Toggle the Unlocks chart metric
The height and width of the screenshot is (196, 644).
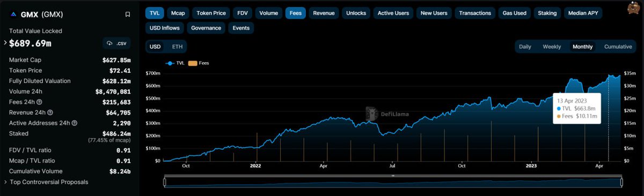pyautogui.click(x=356, y=13)
